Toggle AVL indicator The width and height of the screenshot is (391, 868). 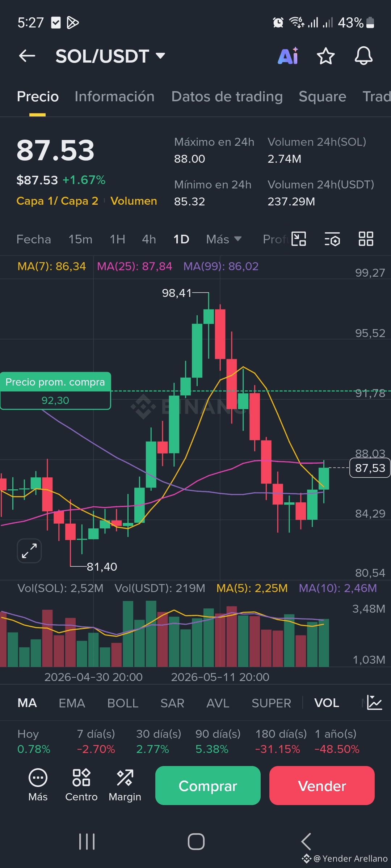pyautogui.click(x=218, y=703)
